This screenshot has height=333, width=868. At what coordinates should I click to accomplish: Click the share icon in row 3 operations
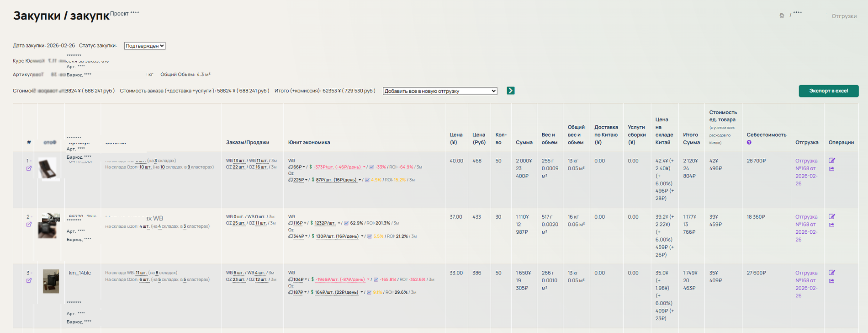(x=831, y=281)
